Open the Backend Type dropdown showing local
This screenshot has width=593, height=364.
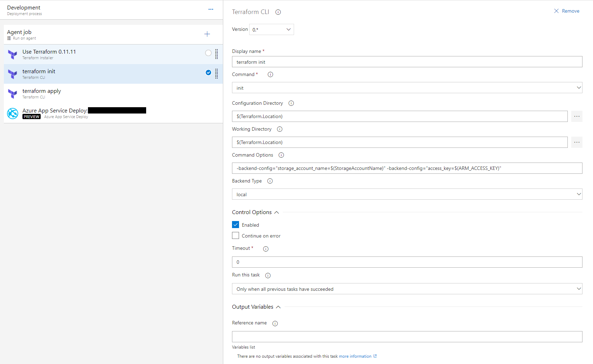tap(407, 194)
